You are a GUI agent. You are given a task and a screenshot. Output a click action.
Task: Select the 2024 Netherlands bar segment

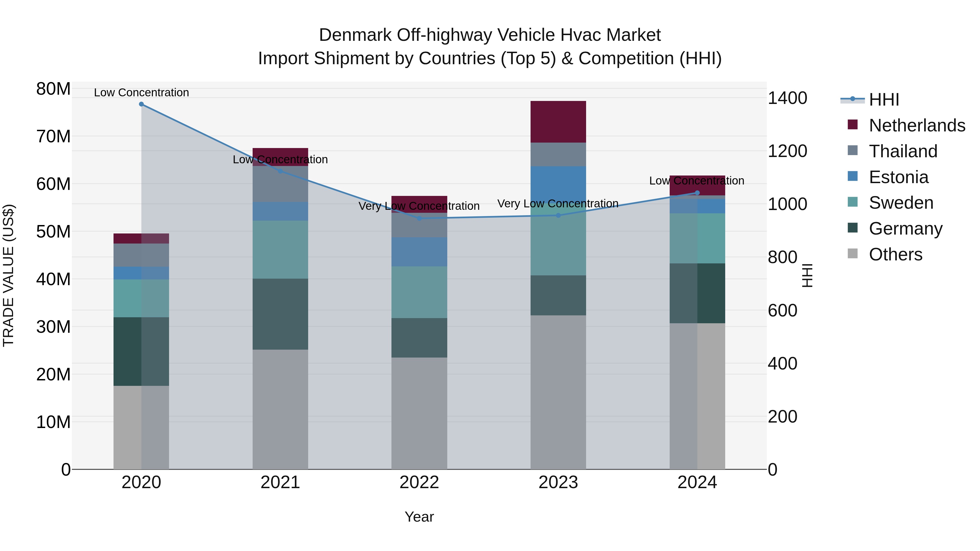pyautogui.click(x=697, y=186)
